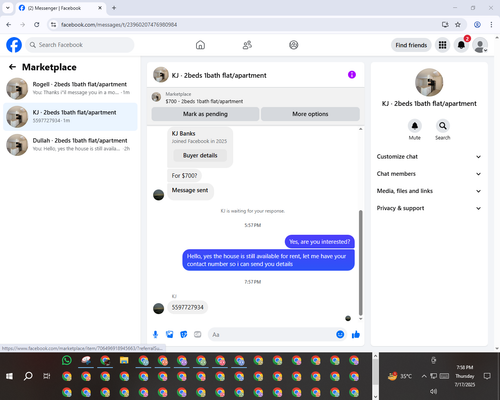
Task: Open Rogell 2beds 1bath conversation
Action: 70,89
